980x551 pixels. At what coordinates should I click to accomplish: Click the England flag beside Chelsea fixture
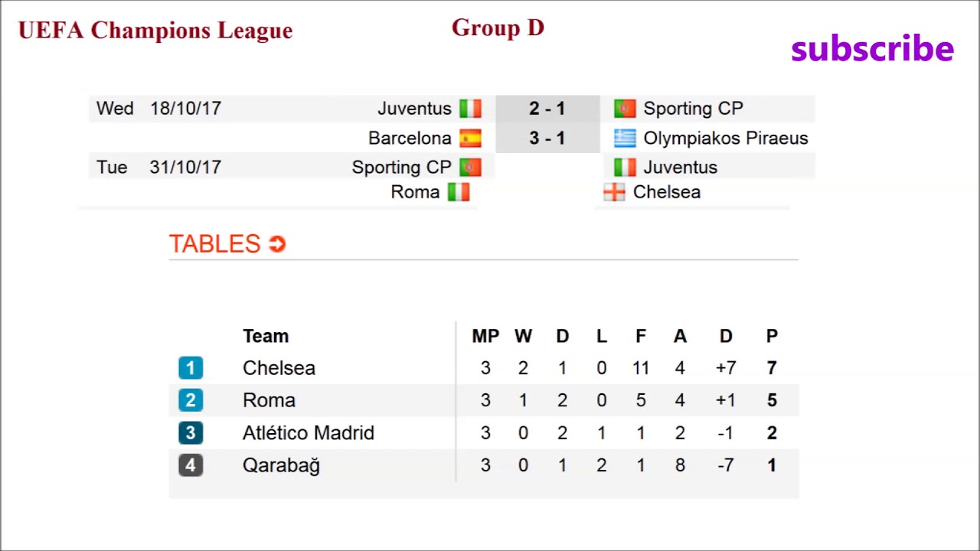coord(614,192)
